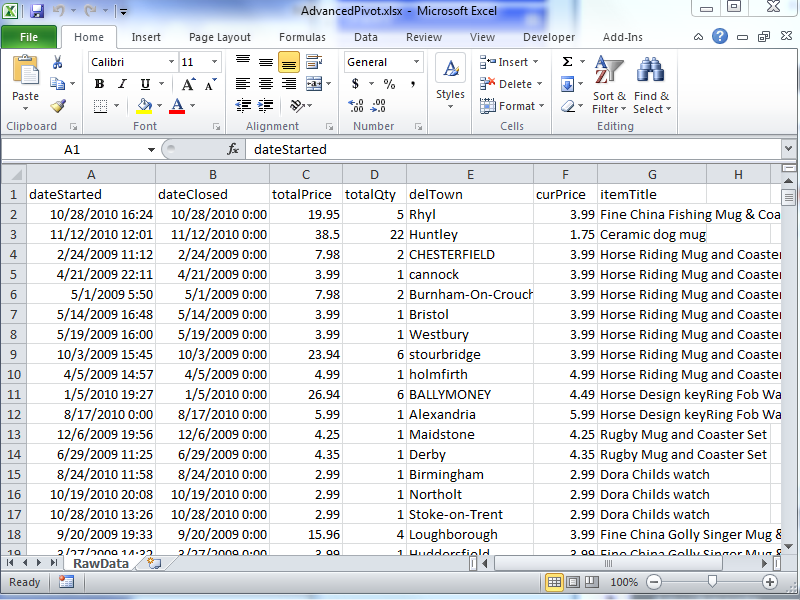Save the workbook using the floppy disk icon

click(x=37, y=11)
